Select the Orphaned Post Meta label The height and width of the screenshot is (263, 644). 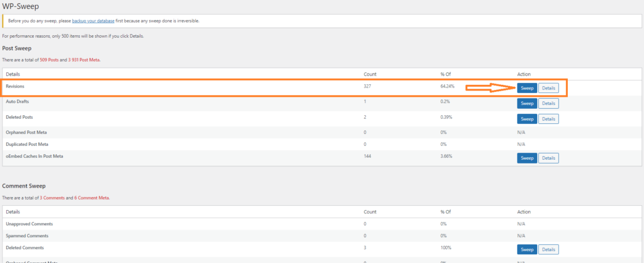pos(26,132)
